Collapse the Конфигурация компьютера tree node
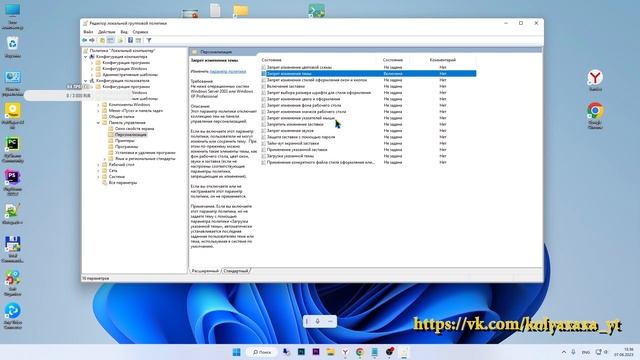This screenshot has width=640, height=360. pos(86,57)
